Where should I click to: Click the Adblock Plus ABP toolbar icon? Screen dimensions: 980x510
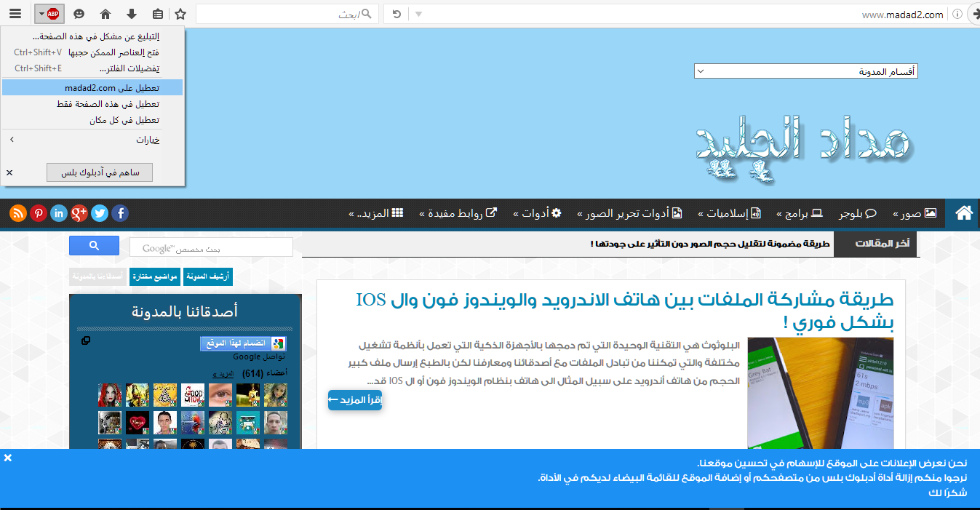click(53, 14)
